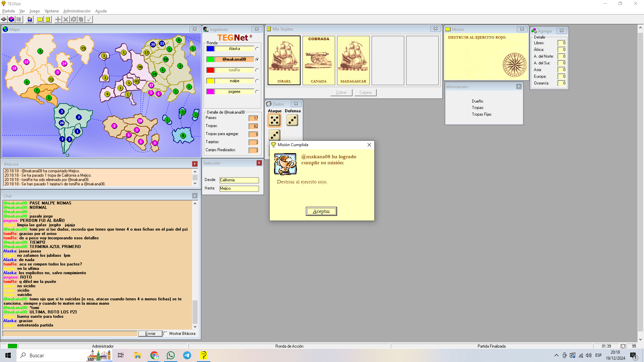Open the yellow cards toolbar icon

click(x=48, y=19)
